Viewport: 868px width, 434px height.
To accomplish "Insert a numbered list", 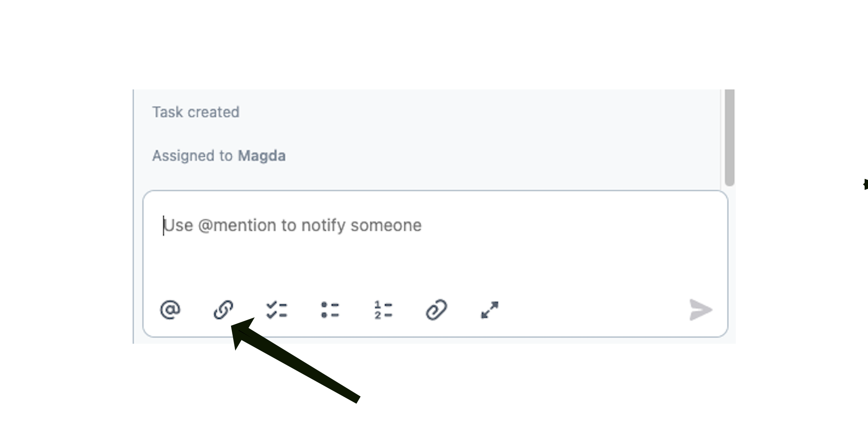I will pyautogui.click(x=383, y=310).
